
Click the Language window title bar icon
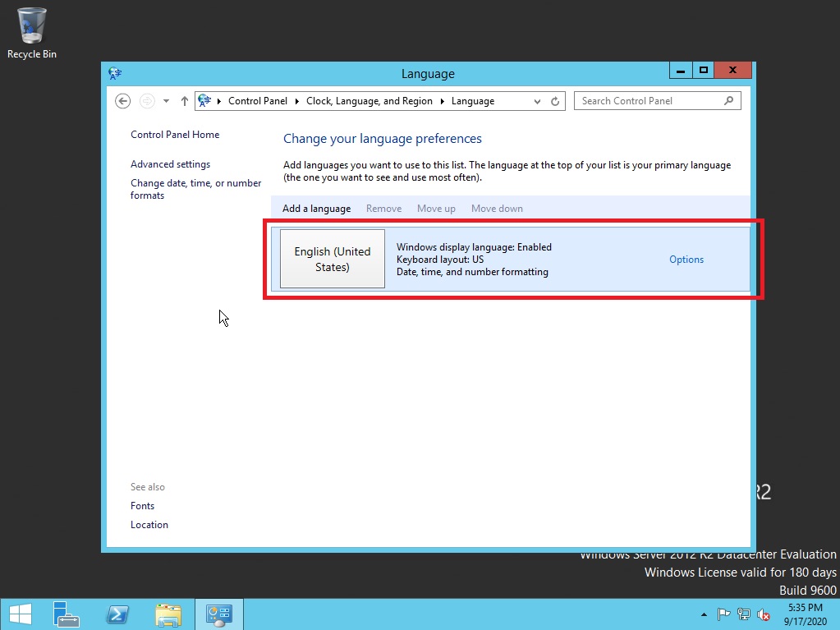point(115,73)
